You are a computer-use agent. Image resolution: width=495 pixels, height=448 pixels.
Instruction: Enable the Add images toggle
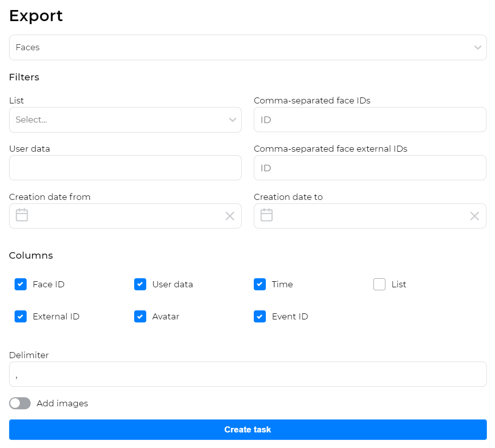(20, 403)
